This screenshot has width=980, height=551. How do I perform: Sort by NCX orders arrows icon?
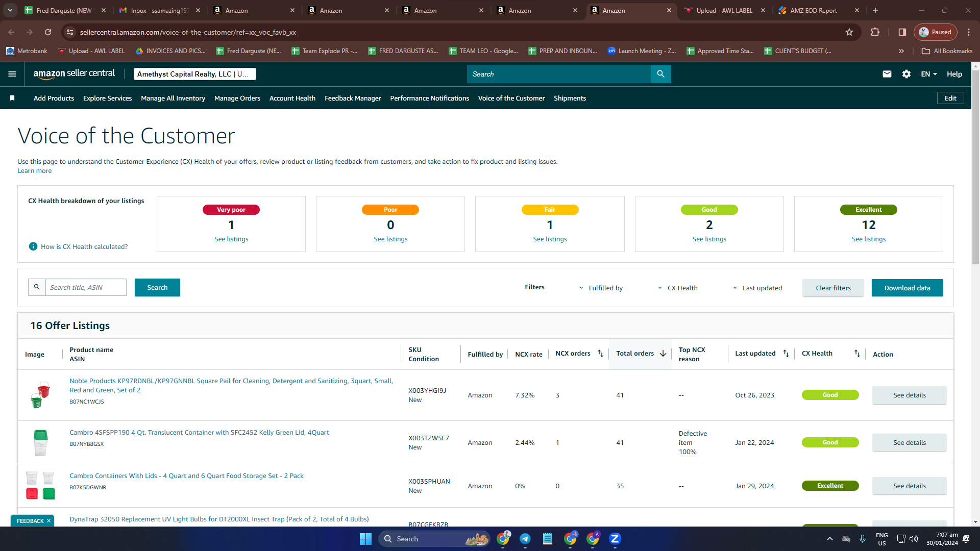click(x=601, y=353)
